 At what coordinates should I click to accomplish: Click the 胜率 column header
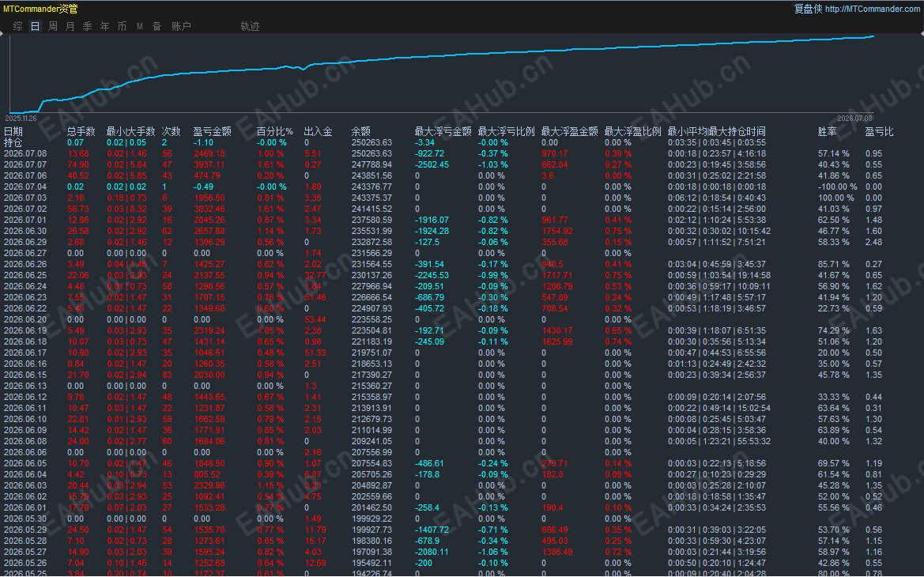pyautogui.click(x=827, y=131)
